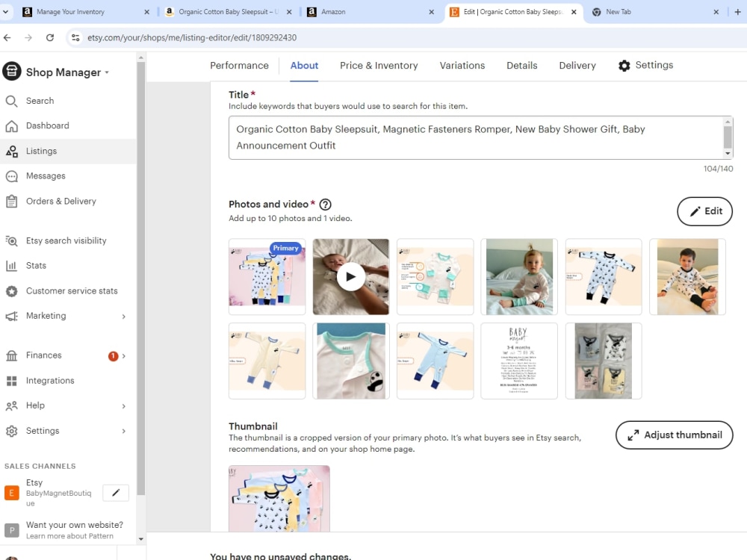
Task: Select the folded packaged sleepsuits photo
Action: (604, 361)
